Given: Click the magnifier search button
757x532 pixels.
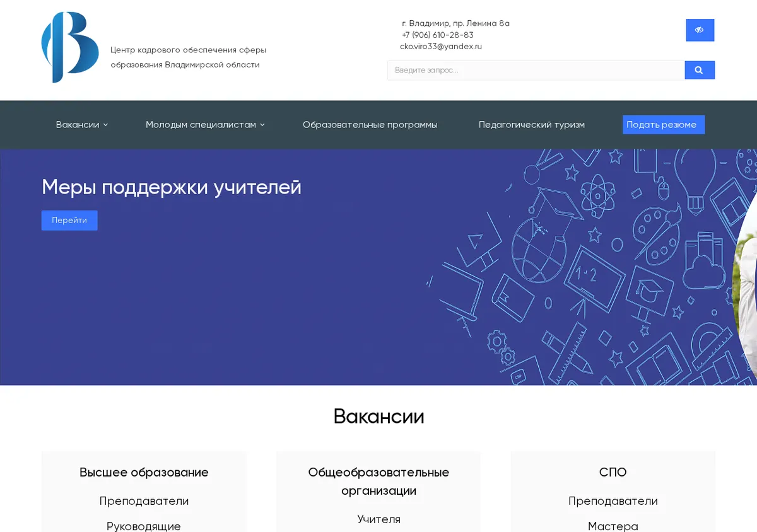Looking at the screenshot, I should click(700, 70).
